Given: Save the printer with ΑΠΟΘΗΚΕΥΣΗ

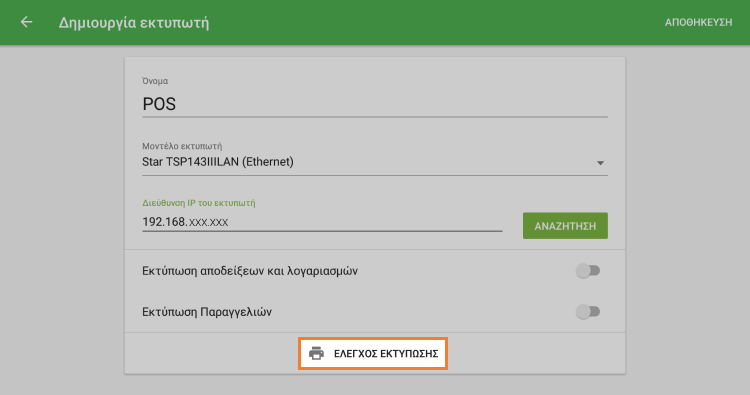Looking at the screenshot, I should (698, 22).
